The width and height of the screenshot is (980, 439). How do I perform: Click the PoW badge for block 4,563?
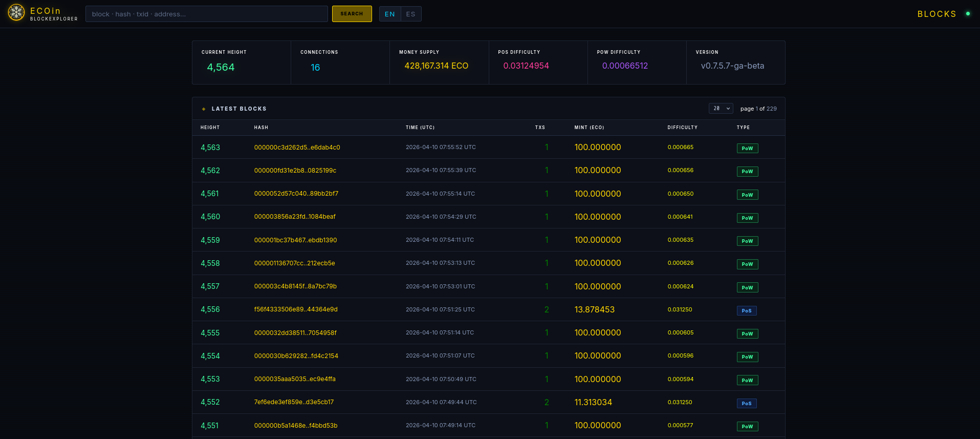coord(747,149)
